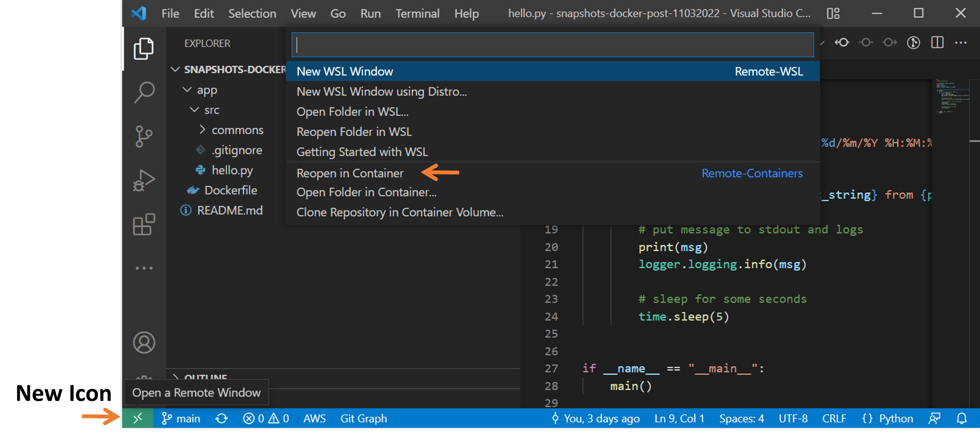
Task: Open the Search view icon
Action: click(144, 92)
